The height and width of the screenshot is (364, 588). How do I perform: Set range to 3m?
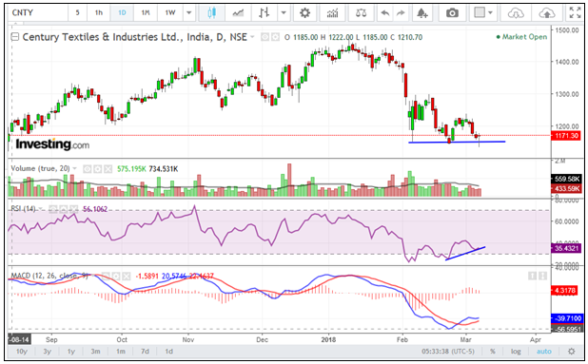click(x=95, y=352)
